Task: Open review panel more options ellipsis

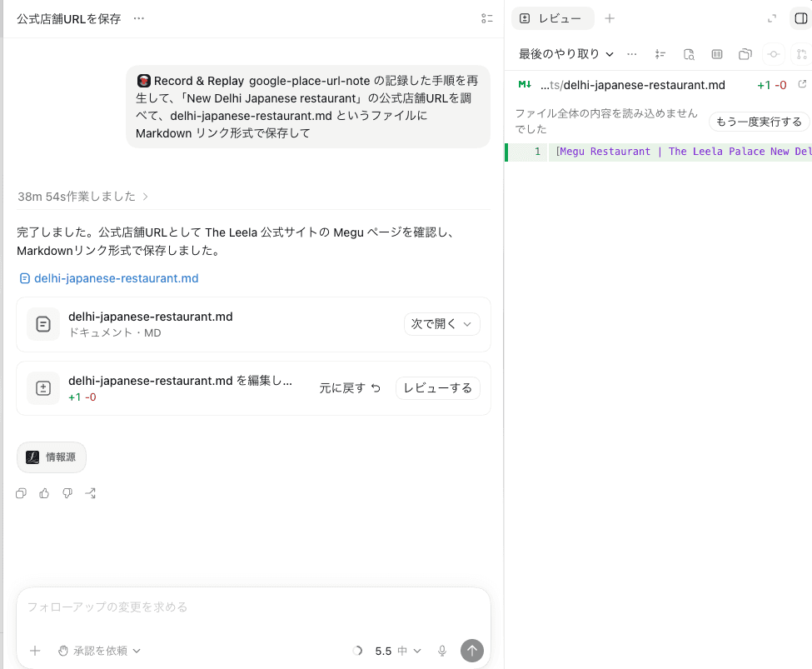Action: coord(632,54)
